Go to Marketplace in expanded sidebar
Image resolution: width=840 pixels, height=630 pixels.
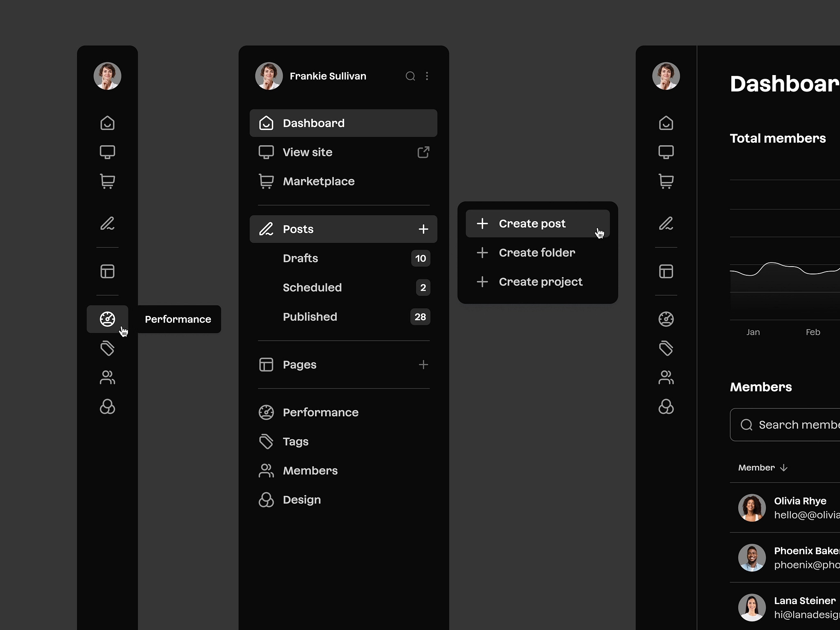pyautogui.click(x=319, y=181)
